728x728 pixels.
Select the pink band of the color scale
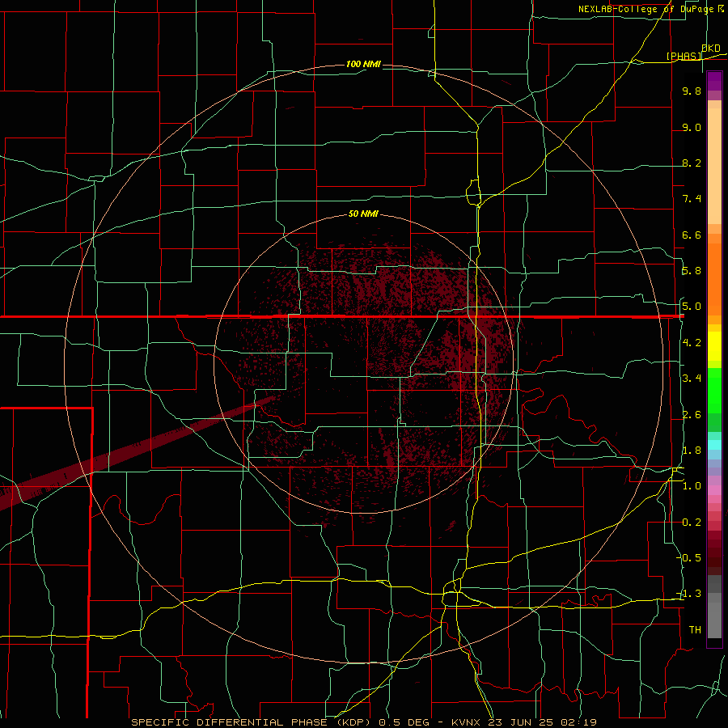pyautogui.click(x=714, y=490)
